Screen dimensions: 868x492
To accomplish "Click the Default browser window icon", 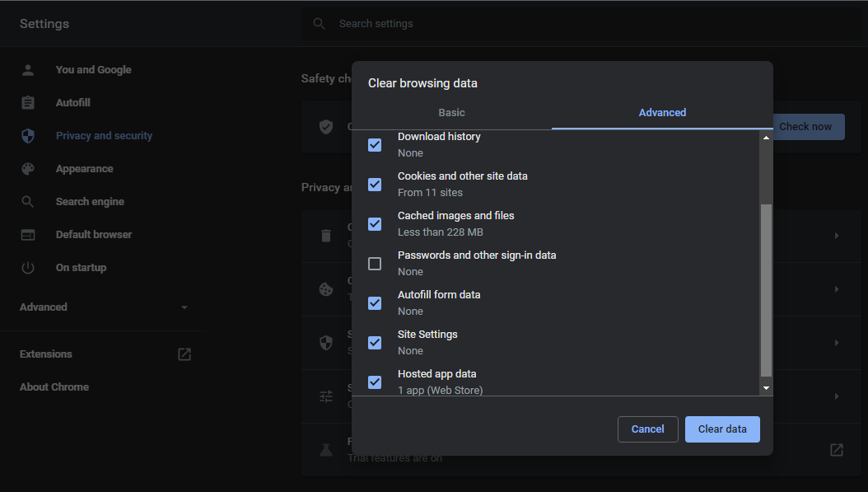I will pos(28,235).
